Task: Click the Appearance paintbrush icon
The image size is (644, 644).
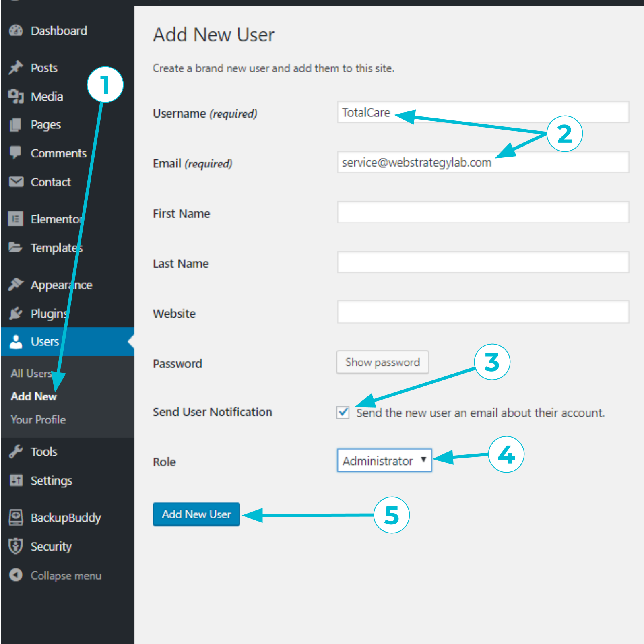Action: 16,284
